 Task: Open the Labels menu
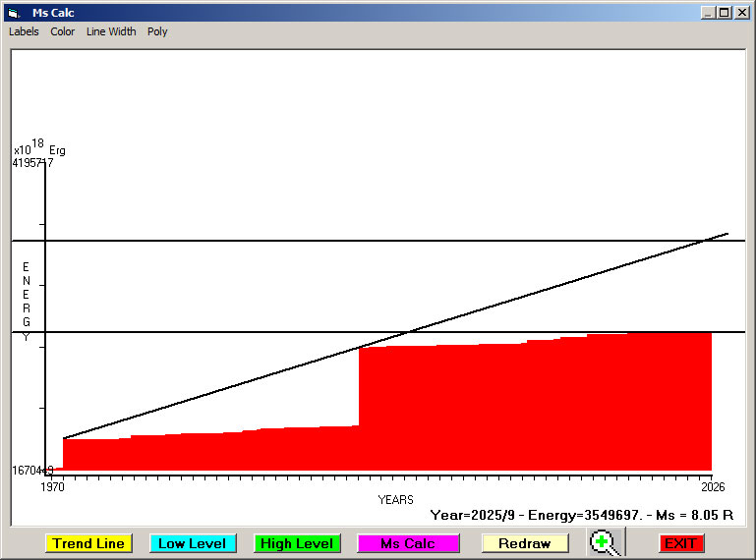click(24, 31)
